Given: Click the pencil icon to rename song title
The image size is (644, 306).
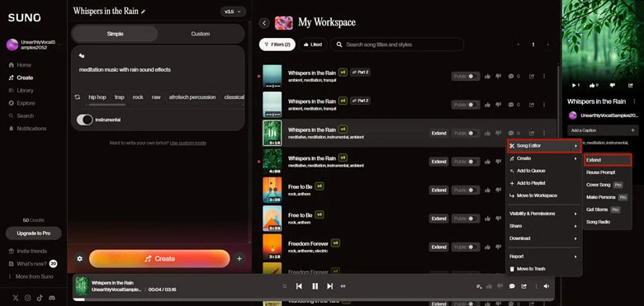Looking at the screenshot, I should click(x=143, y=12).
